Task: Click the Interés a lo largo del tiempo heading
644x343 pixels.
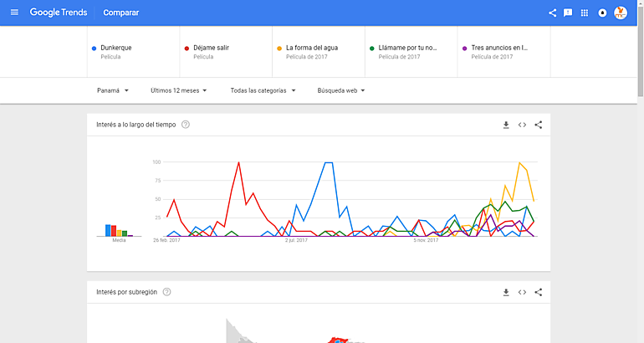Action: coord(136,125)
